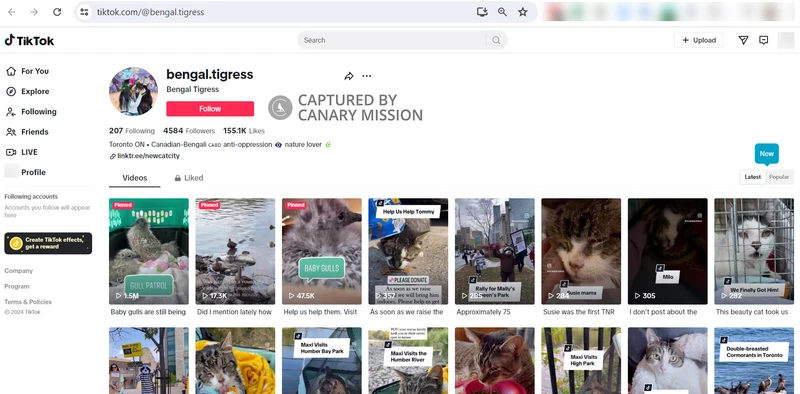Open the Rally for Mally's video

click(x=494, y=251)
